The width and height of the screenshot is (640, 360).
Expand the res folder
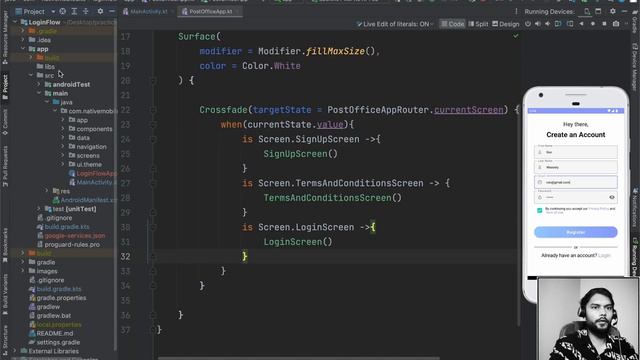(x=47, y=191)
